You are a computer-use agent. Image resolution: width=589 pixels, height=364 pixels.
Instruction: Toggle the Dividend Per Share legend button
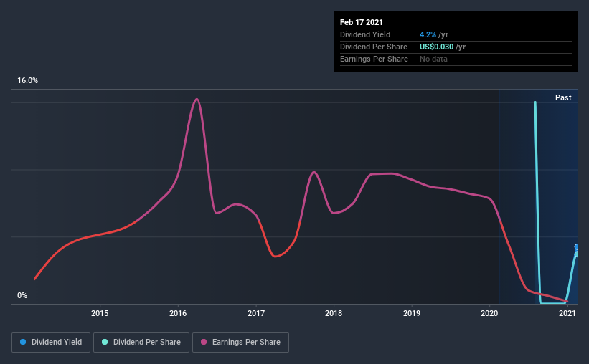pos(141,343)
